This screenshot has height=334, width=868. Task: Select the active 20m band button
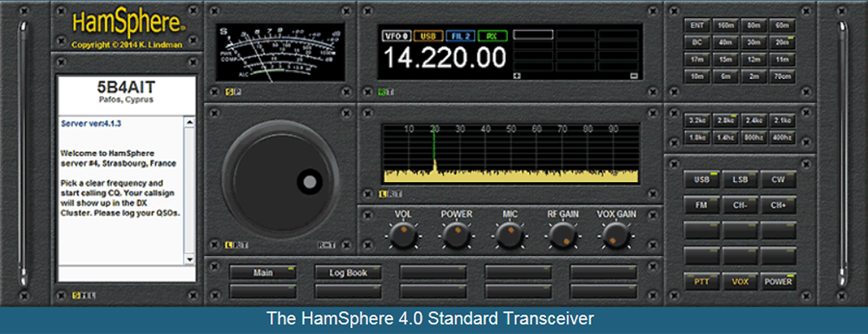[x=782, y=43]
